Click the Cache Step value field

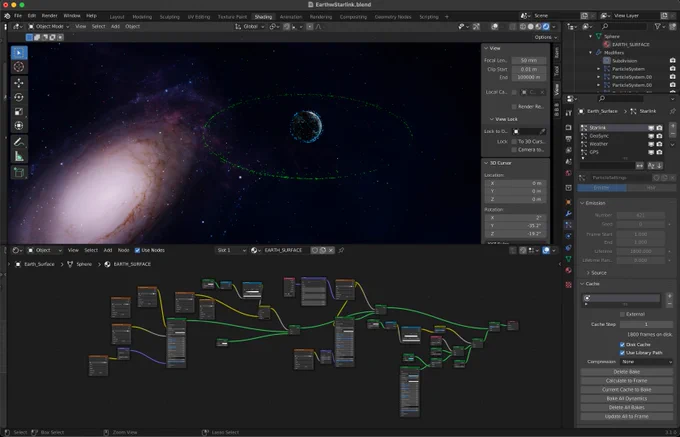(x=646, y=324)
